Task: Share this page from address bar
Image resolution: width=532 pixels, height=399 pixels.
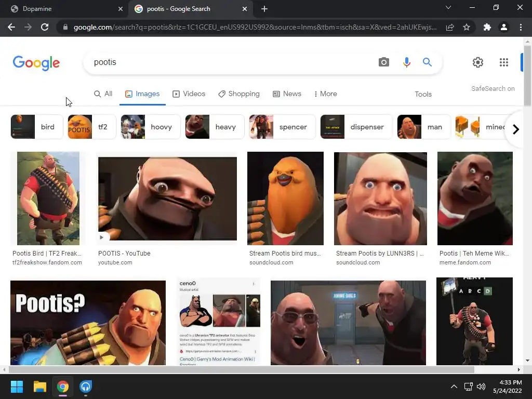Action: coord(450,27)
